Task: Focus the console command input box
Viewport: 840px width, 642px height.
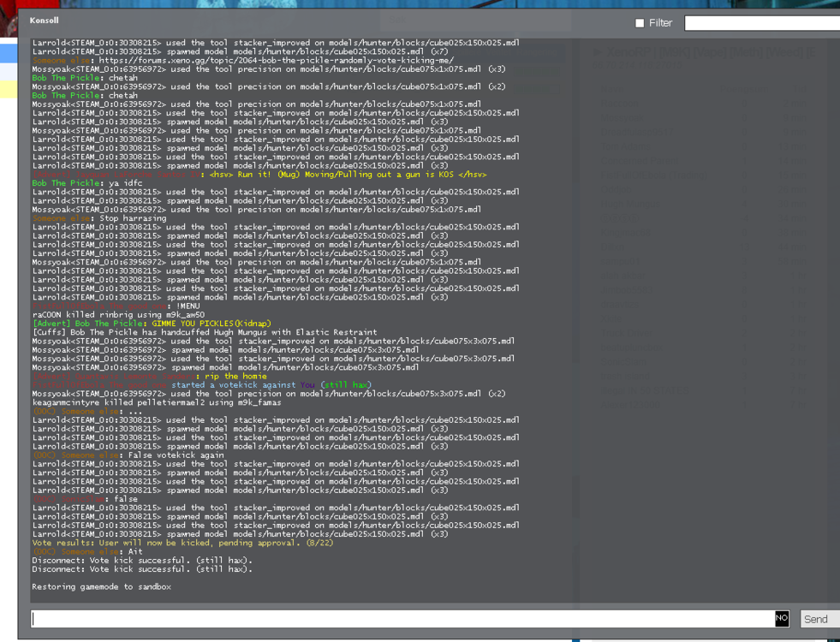Action: click(x=402, y=618)
